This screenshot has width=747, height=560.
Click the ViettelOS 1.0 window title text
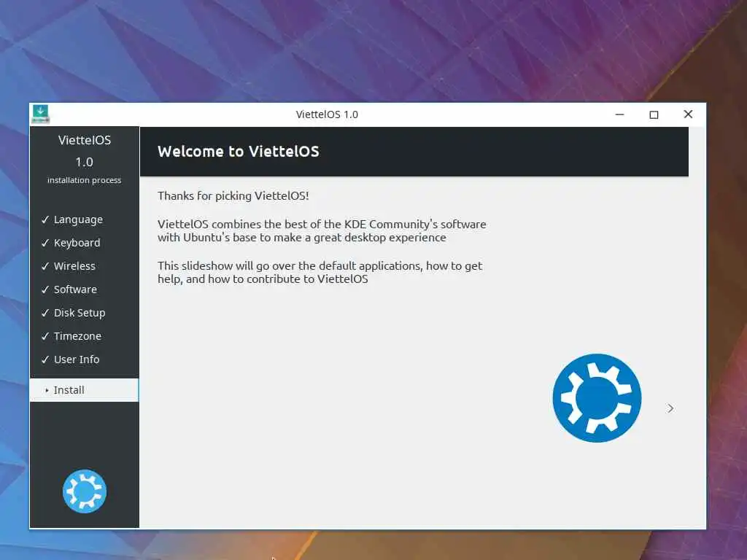(x=327, y=114)
